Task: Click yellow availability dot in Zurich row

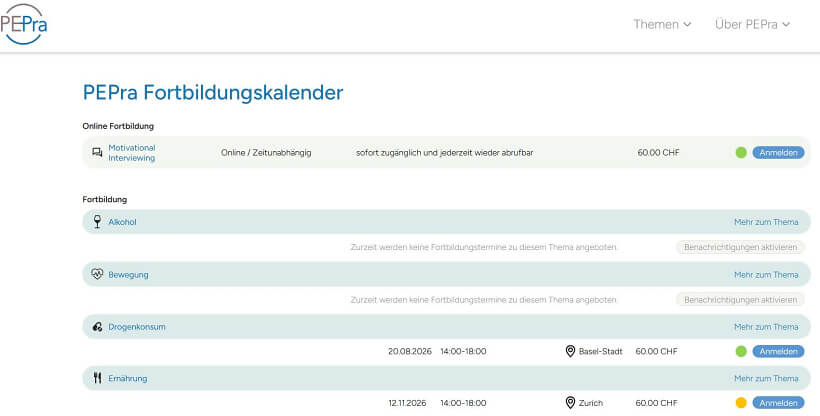Action: coord(741,403)
